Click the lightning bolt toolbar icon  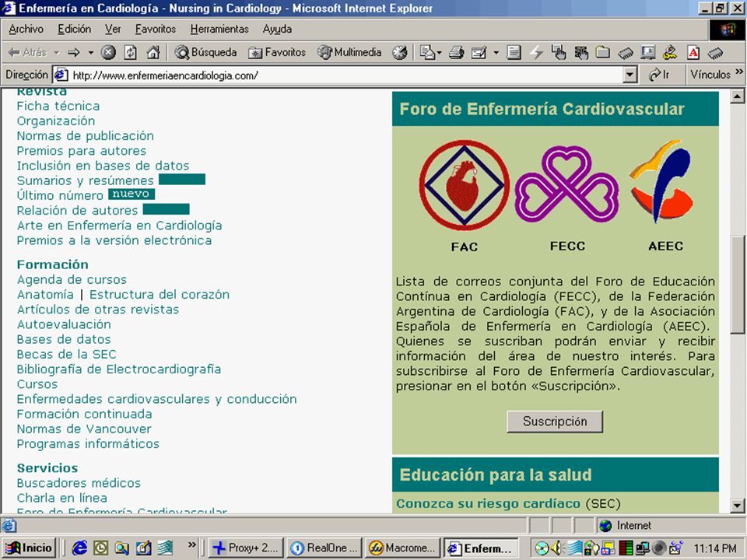[x=537, y=52]
